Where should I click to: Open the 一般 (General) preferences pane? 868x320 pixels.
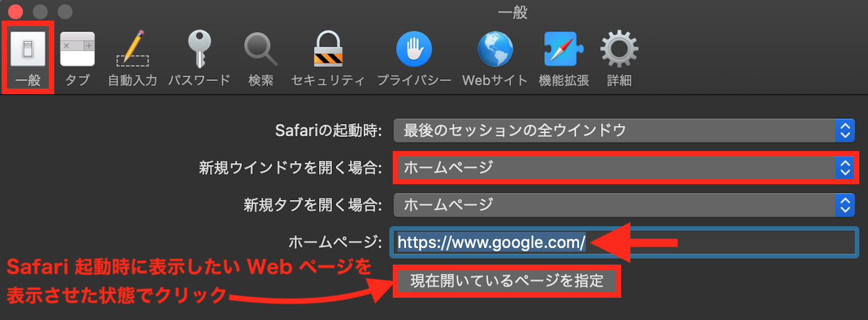coord(28,58)
